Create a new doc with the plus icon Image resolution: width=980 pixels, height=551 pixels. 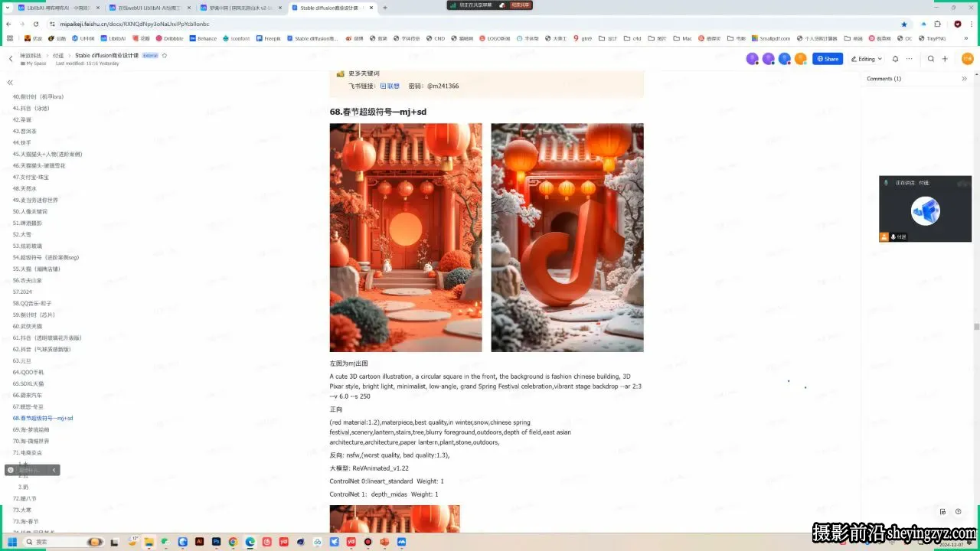pyautogui.click(x=945, y=59)
